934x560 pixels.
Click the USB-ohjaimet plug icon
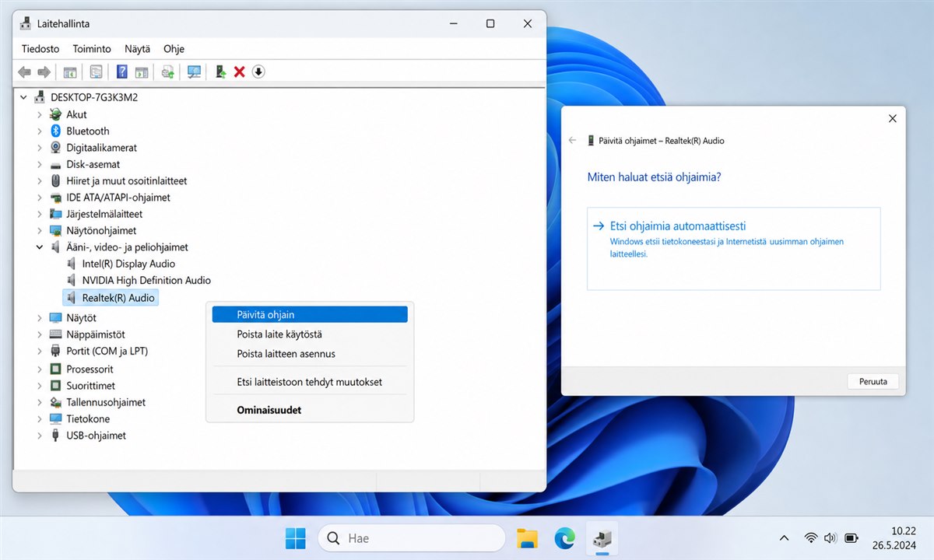click(56, 436)
